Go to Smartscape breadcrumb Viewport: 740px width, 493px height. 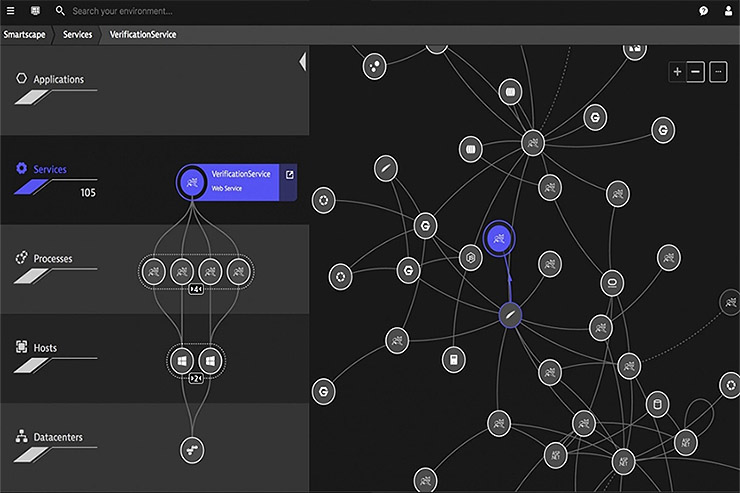(23, 34)
